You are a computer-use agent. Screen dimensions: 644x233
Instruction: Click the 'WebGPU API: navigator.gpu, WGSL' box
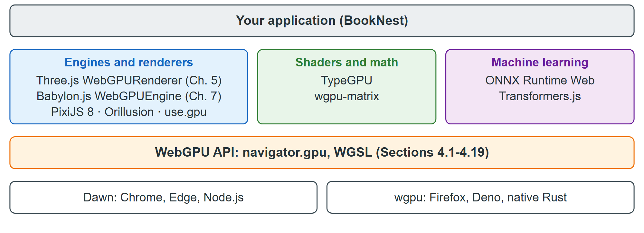(x=322, y=153)
